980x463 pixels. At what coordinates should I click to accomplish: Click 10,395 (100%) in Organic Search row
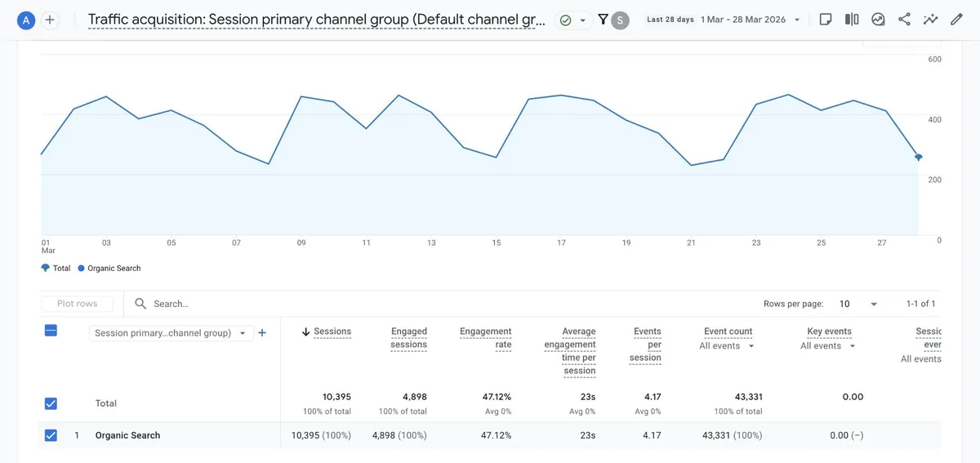click(x=321, y=435)
